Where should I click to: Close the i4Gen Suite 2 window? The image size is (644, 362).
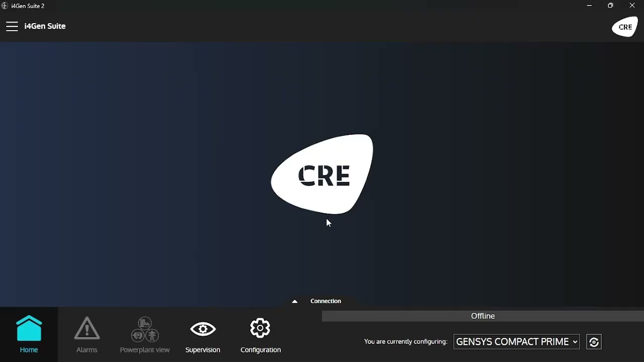[x=632, y=6]
